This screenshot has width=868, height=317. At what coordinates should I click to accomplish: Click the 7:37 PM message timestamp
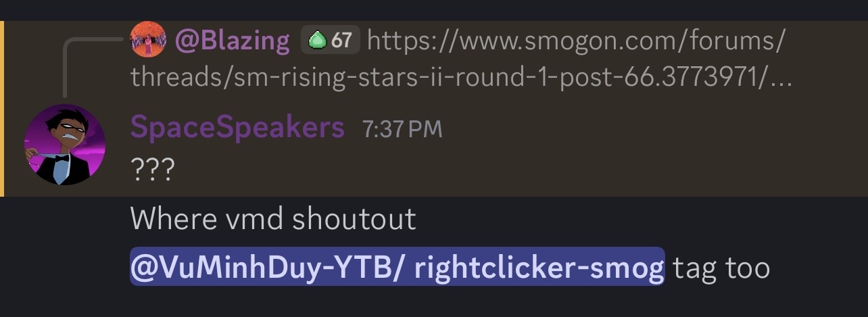tap(402, 128)
